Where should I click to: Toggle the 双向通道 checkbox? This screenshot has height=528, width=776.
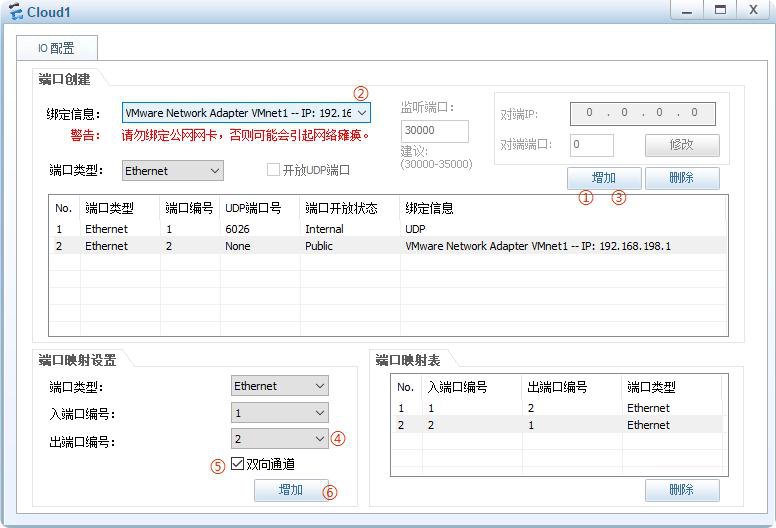(237, 464)
